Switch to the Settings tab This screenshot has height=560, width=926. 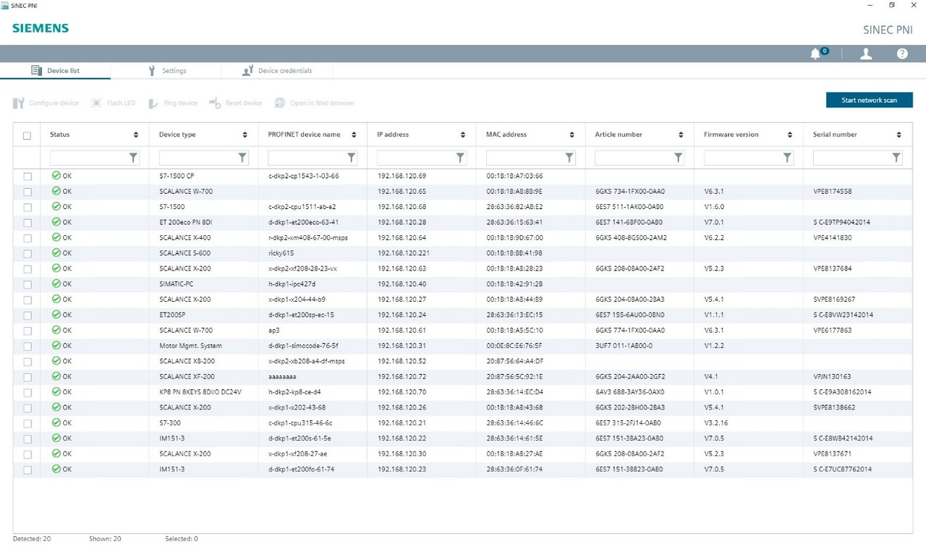167,71
